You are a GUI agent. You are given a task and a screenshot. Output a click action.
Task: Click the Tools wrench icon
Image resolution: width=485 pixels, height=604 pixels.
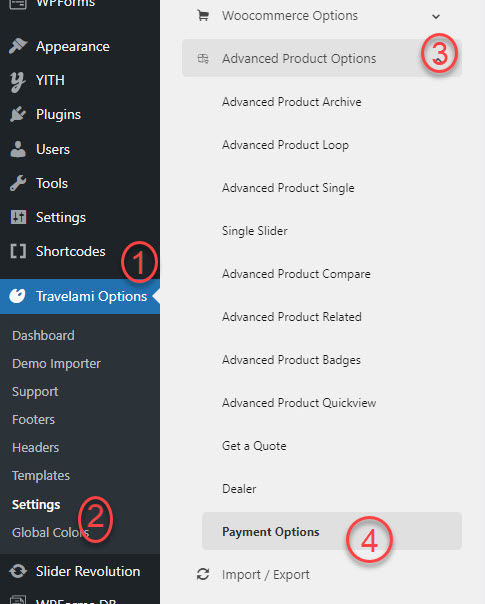coord(18,183)
